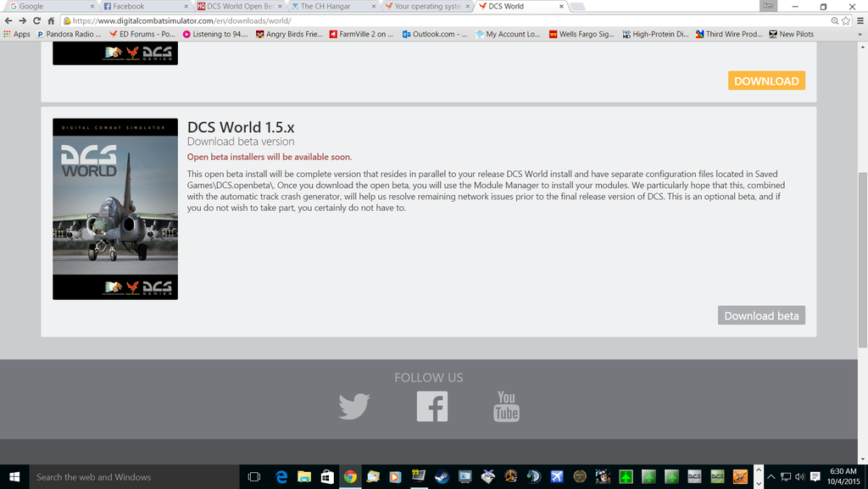Open the Angry Birds Friends bookmark
Screen dimensions: 868x489
click(289, 34)
